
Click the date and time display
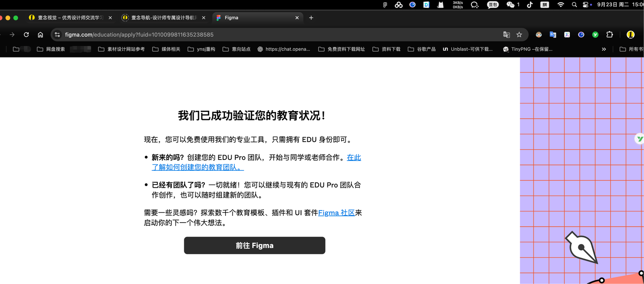(x=621, y=4)
